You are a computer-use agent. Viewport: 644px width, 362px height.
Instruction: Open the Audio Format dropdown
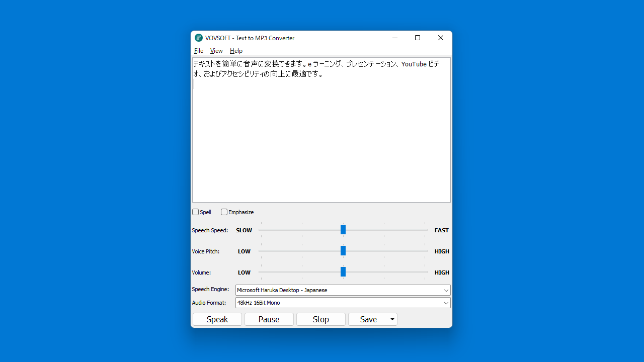pyautogui.click(x=343, y=303)
